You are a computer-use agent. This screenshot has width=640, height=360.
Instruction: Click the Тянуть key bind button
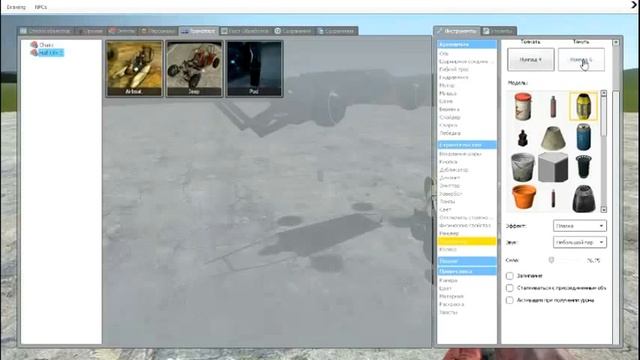581,60
